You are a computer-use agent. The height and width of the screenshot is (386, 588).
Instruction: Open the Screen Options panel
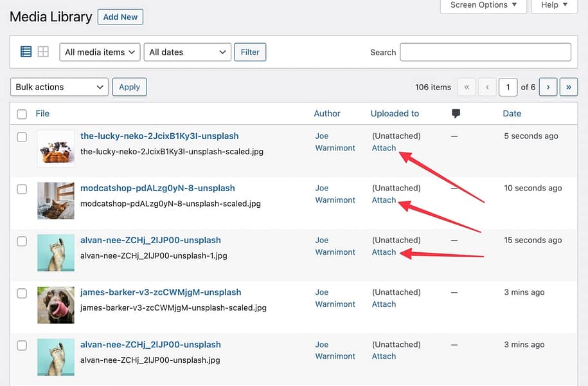tap(483, 5)
